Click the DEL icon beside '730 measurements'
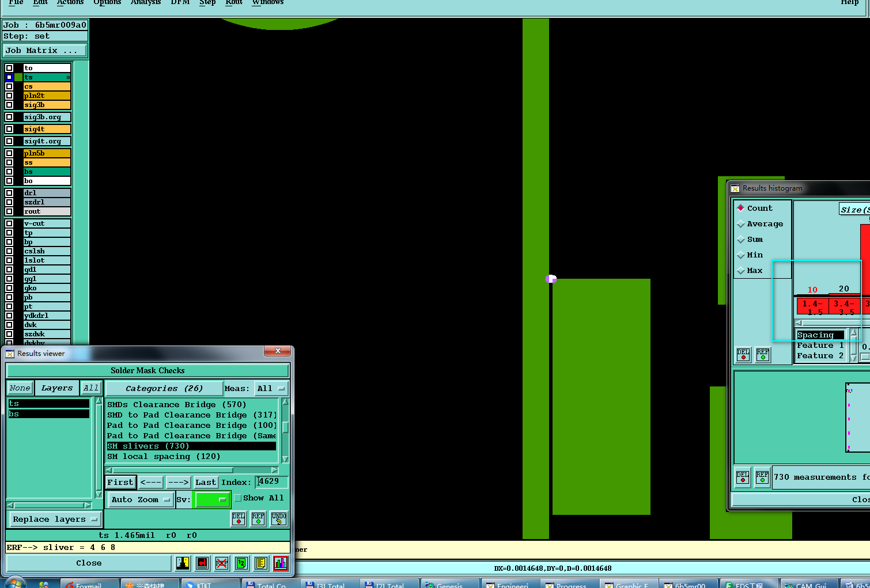This screenshot has height=588, width=870. click(743, 477)
